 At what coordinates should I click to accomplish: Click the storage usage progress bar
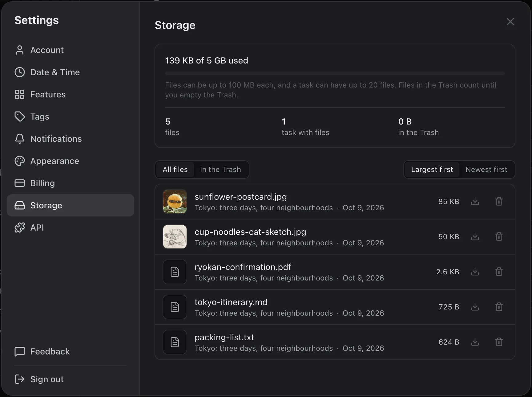click(x=335, y=73)
